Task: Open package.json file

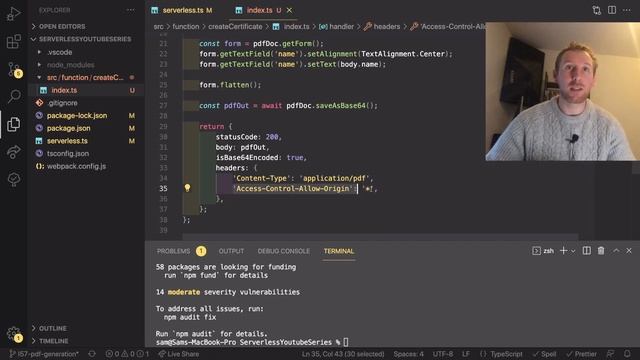Action: 69,128
